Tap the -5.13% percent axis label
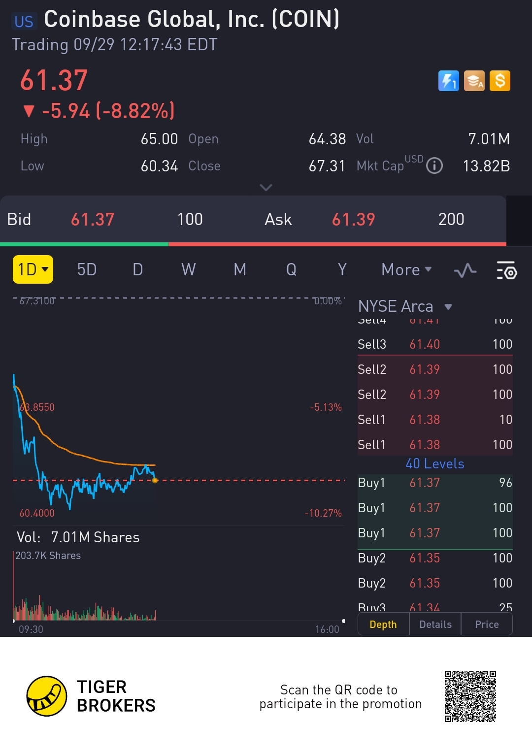532x756 pixels. (326, 407)
